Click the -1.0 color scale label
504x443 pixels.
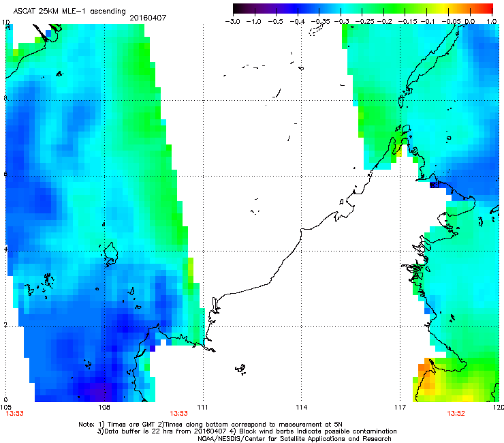[254, 22]
